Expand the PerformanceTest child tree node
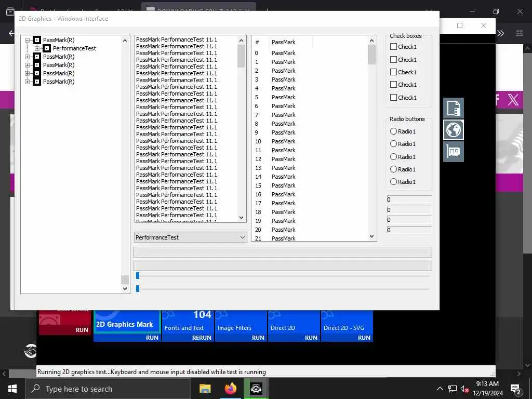The width and height of the screenshot is (532, 399). click(x=37, y=48)
